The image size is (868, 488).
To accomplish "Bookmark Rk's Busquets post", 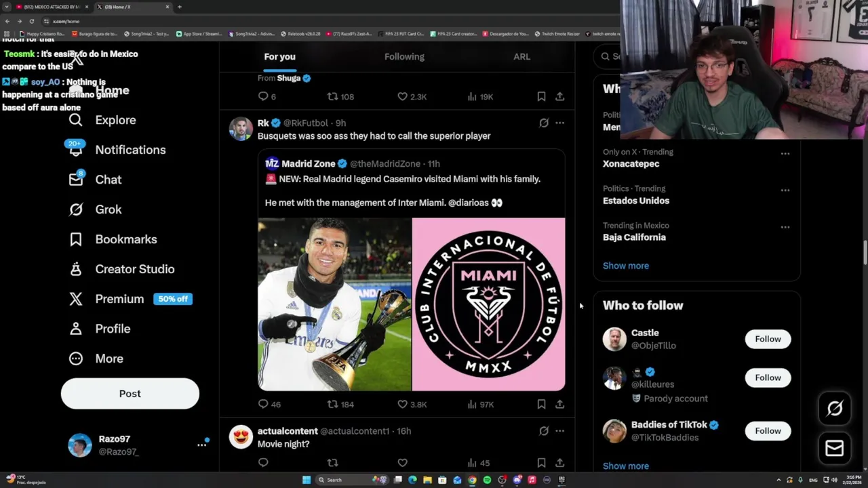I will (x=541, y=404).
